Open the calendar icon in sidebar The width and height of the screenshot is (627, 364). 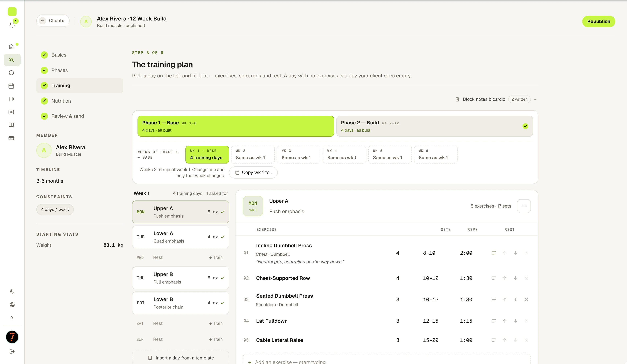[x=11, y=86]
